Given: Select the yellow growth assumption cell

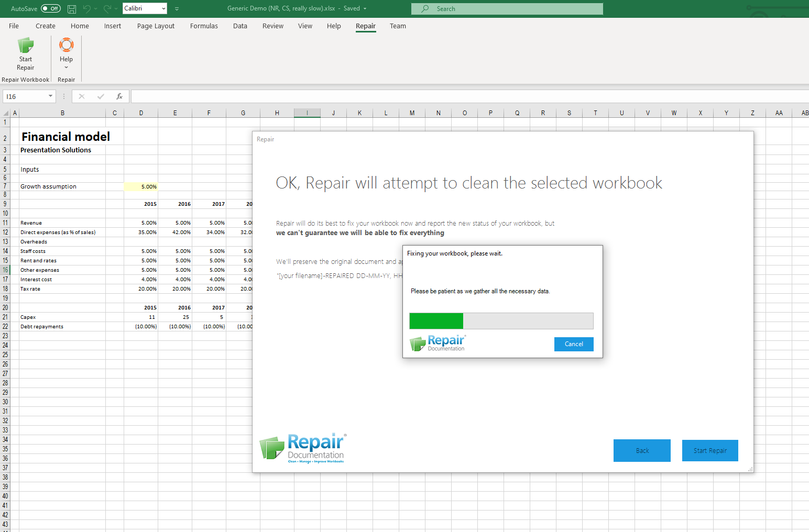Looking at the screenshot, I should pyautogui.click(x=141, y=187).
